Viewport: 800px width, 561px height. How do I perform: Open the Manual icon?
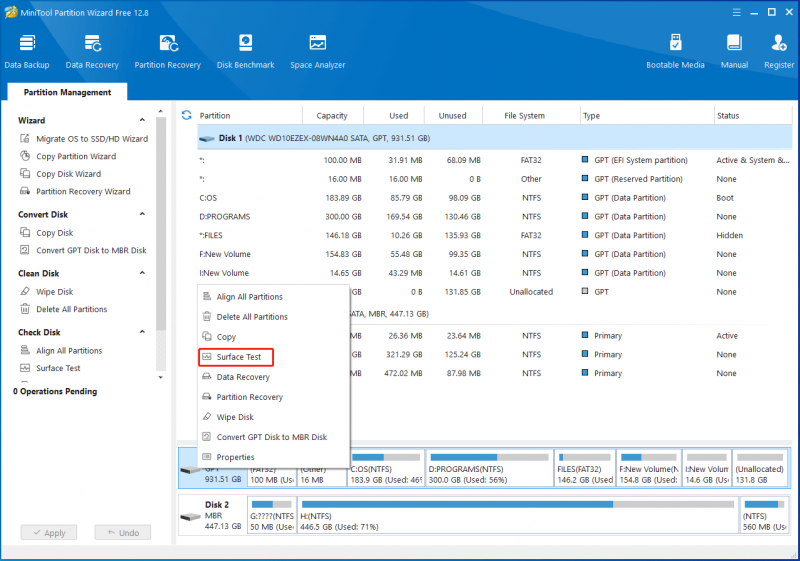coord(734,51)
